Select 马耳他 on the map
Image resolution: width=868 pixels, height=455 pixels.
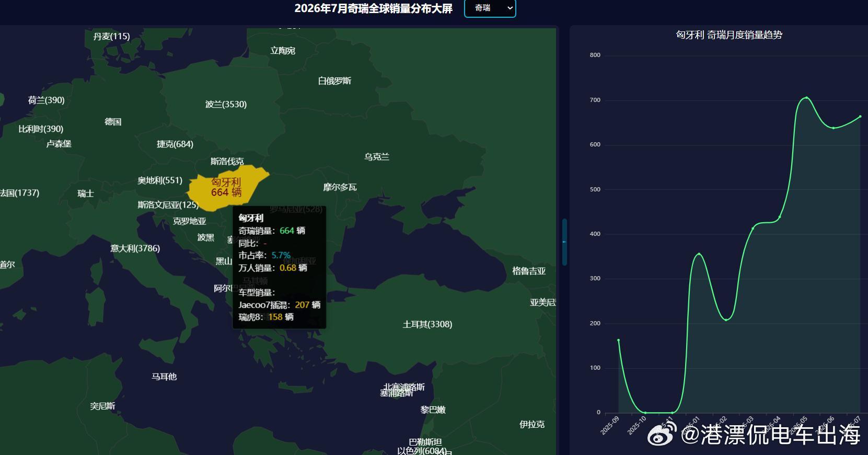[x=164, y=377]
